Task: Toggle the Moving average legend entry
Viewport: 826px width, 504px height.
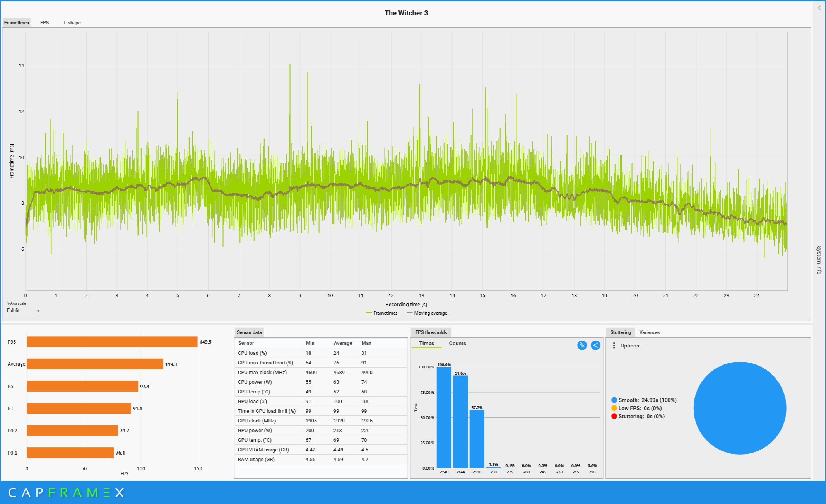Action: [x=427, y=313]
